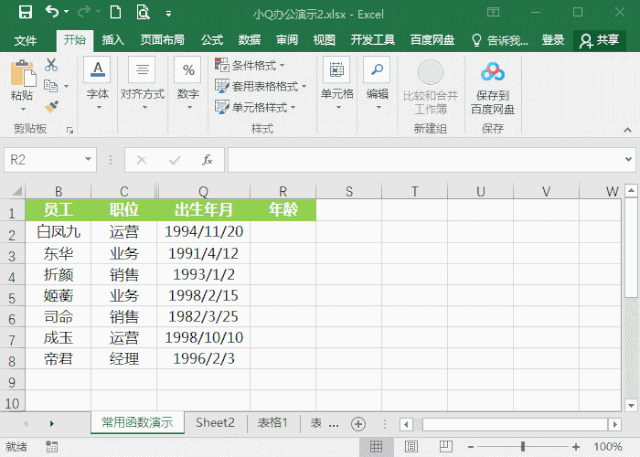Click the vertical scrollbar down arrow

point(631,405)
